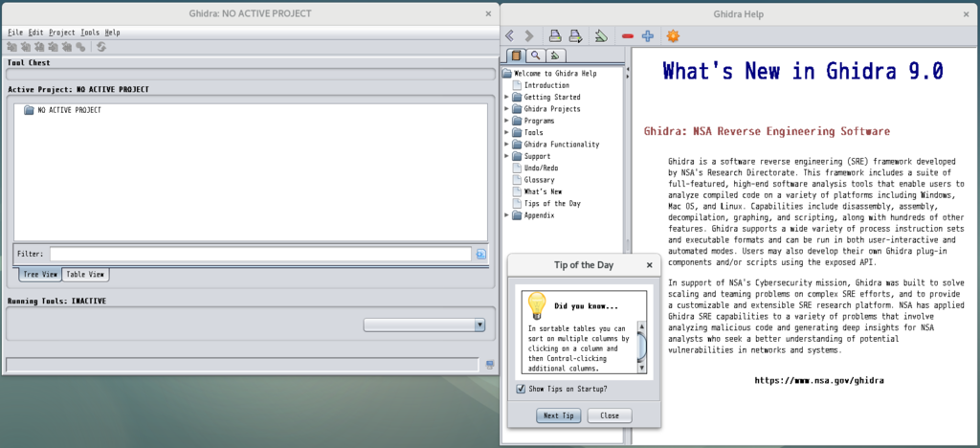Click the Check In toolbar icon
The height and width of the screenshot is (448, 980).
[54, 47]
